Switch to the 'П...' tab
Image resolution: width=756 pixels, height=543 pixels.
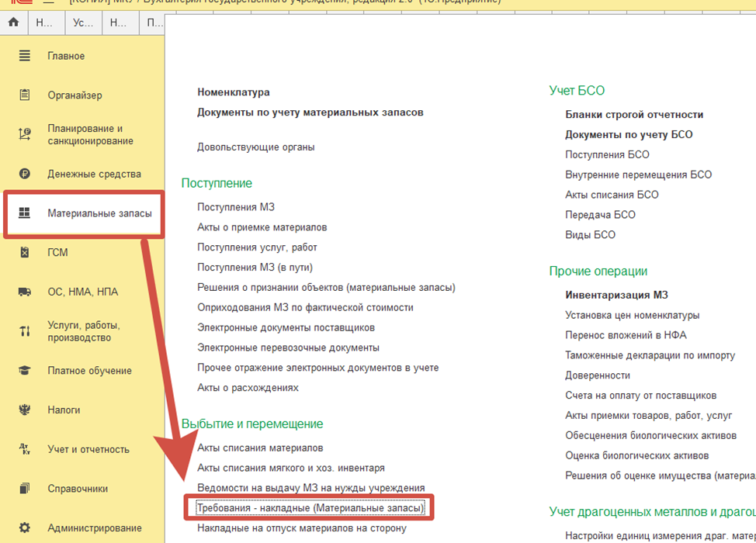click(154, 22)
